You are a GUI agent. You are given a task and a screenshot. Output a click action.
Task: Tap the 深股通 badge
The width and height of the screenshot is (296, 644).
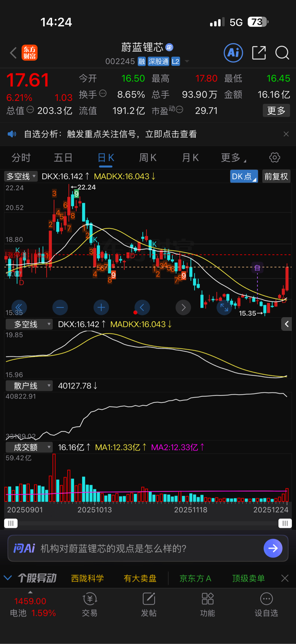(x=158, y=61)
